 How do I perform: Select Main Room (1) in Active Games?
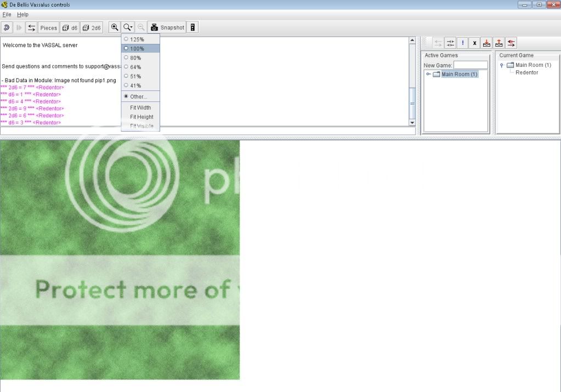point(460,75)
